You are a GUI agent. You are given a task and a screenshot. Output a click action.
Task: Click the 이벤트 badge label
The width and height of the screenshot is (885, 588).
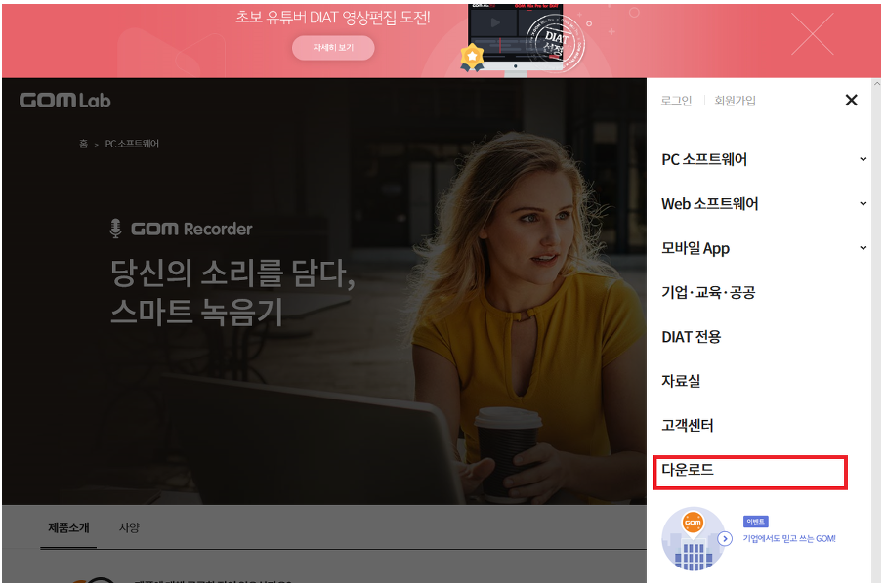pos(756,522)
